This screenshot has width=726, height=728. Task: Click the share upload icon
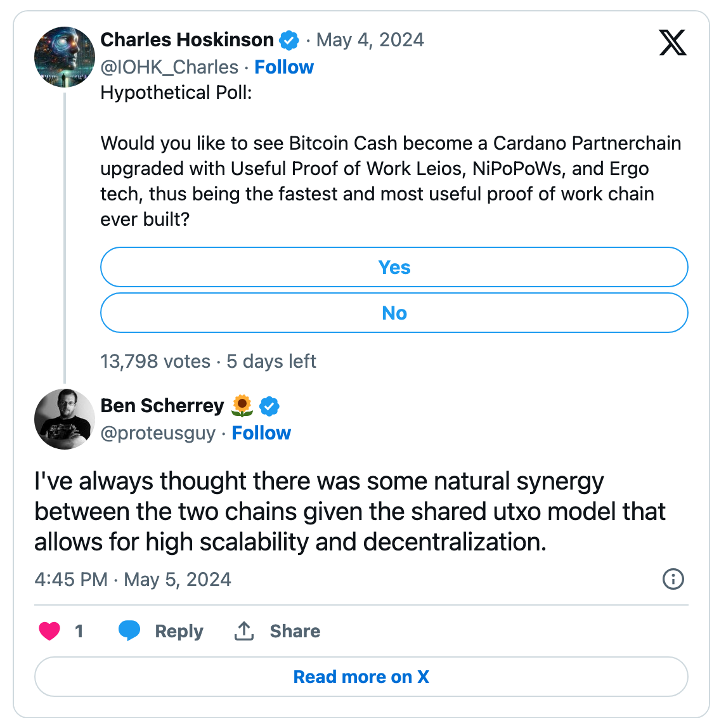pyautogui.click(x=244, y=631)
